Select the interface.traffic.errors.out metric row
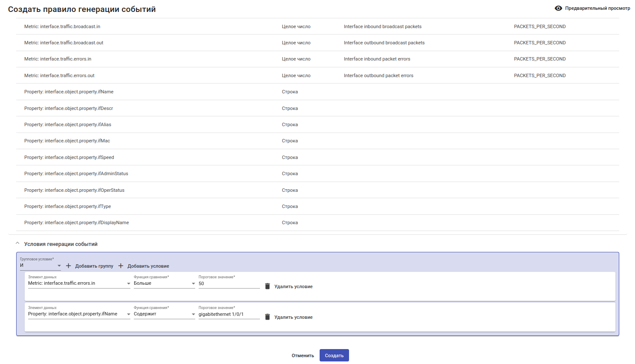The width and height of the screenshot is (635, 364). (59, 75)
